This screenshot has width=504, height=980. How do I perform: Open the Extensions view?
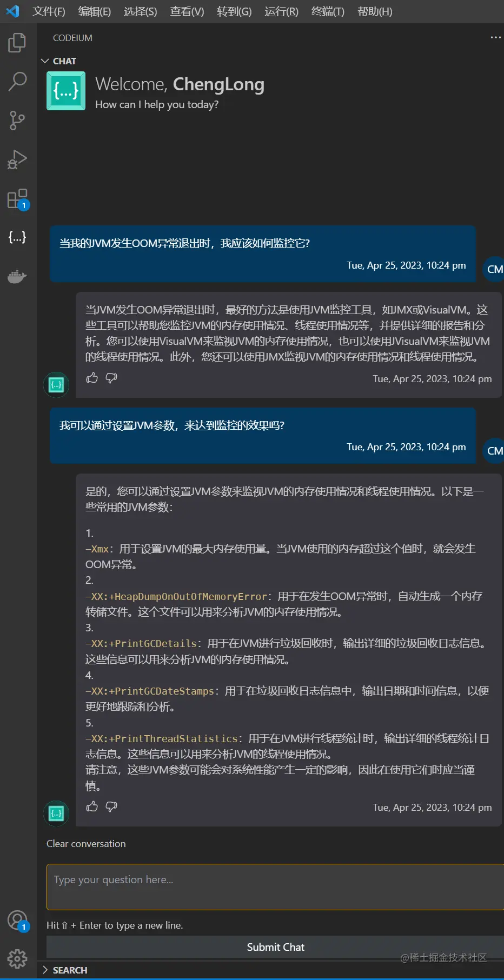point(17,199)
